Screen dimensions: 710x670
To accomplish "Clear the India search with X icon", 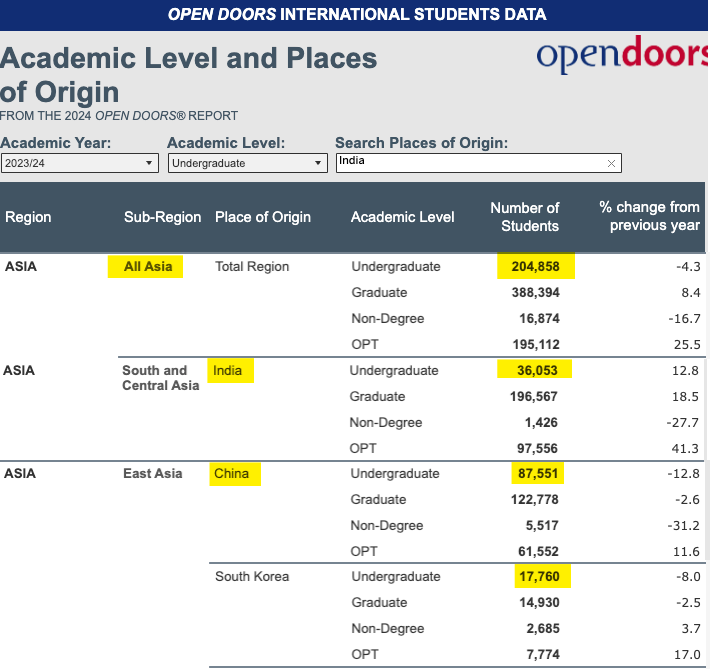I will 611,163.
